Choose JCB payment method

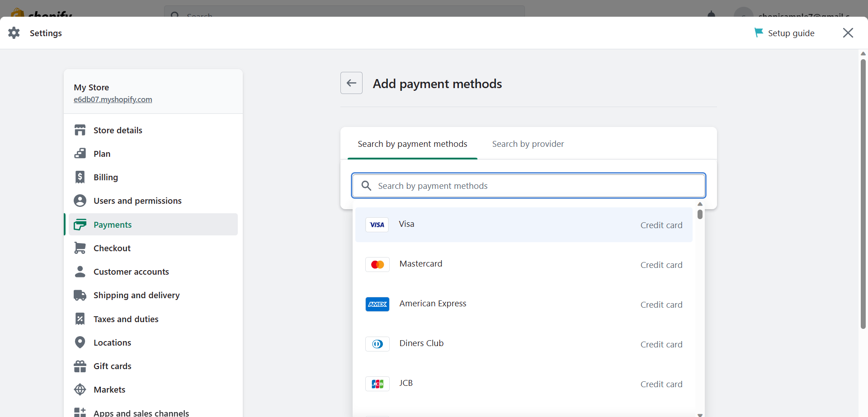click(x=524, y=384)
